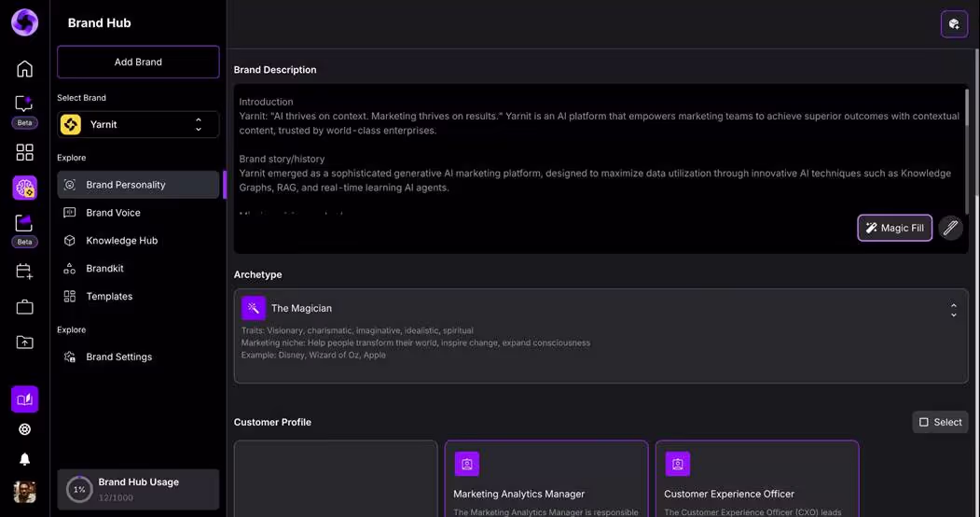Open Brandkit section
This screenshot has width=980, height=517.
138,268
